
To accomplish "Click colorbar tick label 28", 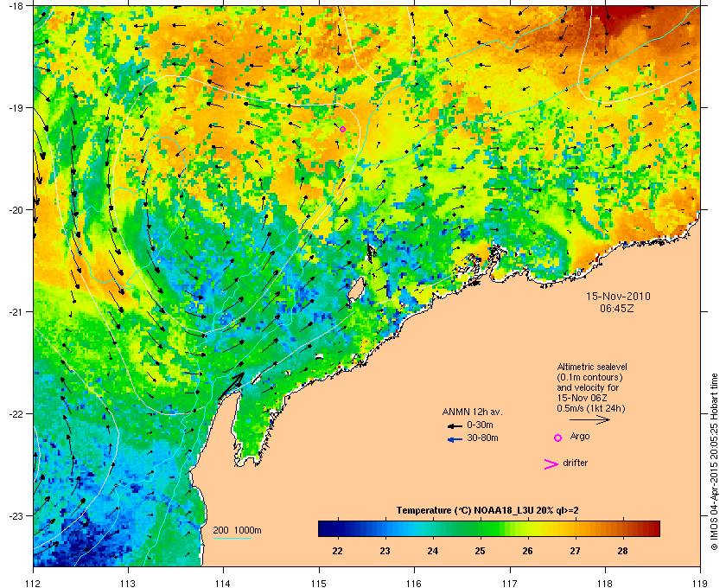I will [x=623, y=551].
